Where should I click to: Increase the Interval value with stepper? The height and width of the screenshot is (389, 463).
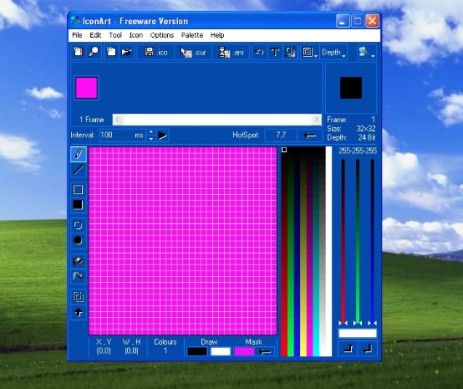pos(151,132)
